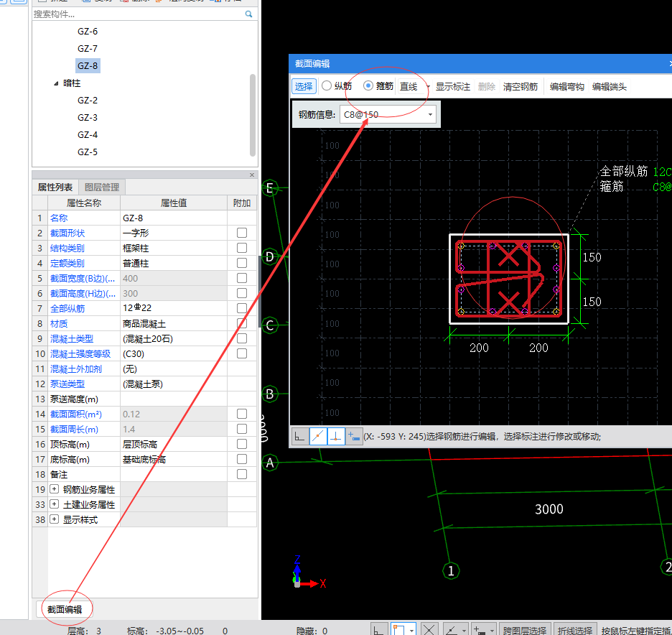Tick the 附加 checkbox for 截面宽度(B边)

tap(242, 278)
